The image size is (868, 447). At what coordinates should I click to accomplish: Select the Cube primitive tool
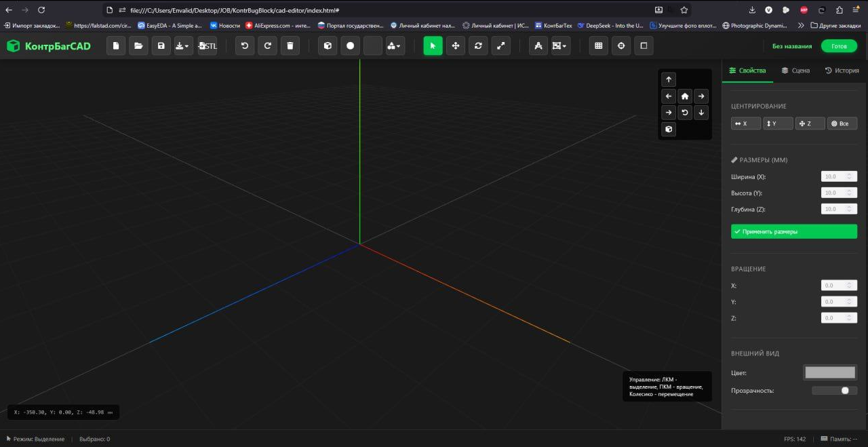click(x=328, y=45)
